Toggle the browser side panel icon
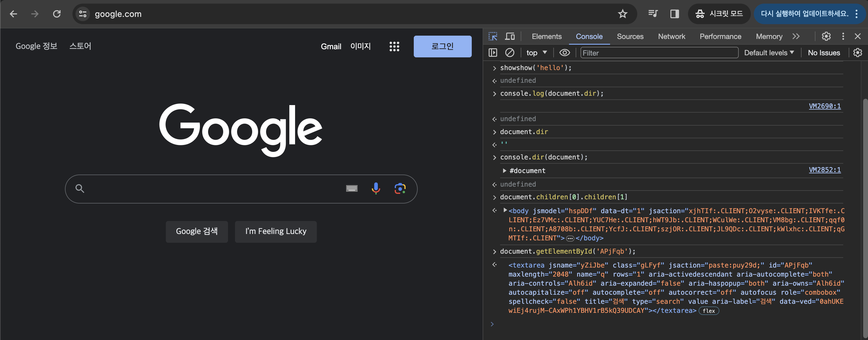Viewport: 868px width, 340px height. point(674,14)
